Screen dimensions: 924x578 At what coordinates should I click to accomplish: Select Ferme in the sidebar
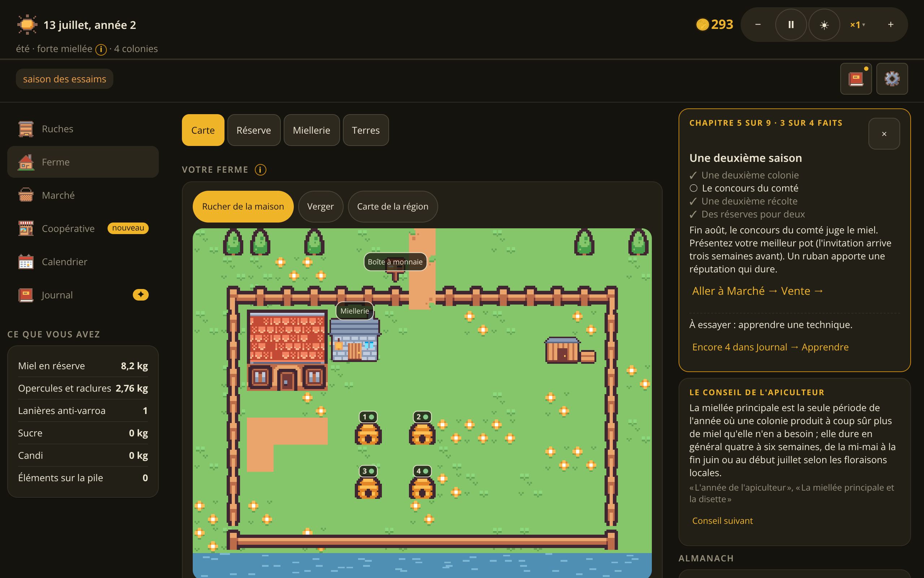(x=83, y=162)
